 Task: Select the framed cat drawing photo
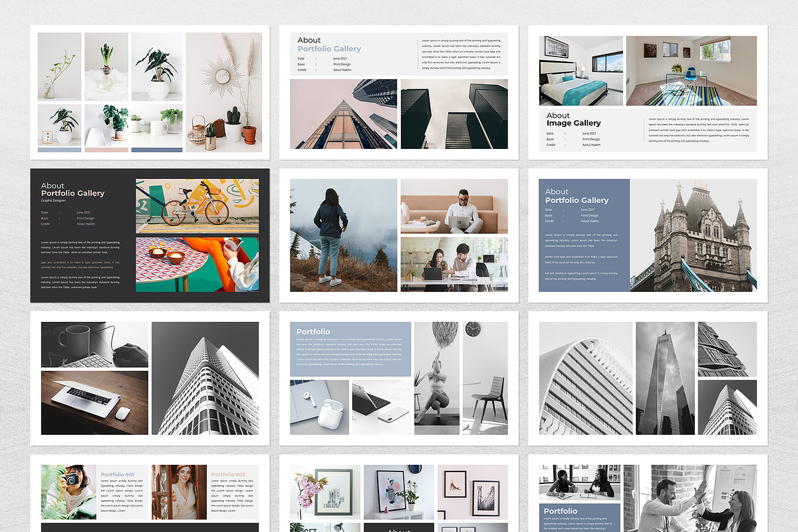473,492
